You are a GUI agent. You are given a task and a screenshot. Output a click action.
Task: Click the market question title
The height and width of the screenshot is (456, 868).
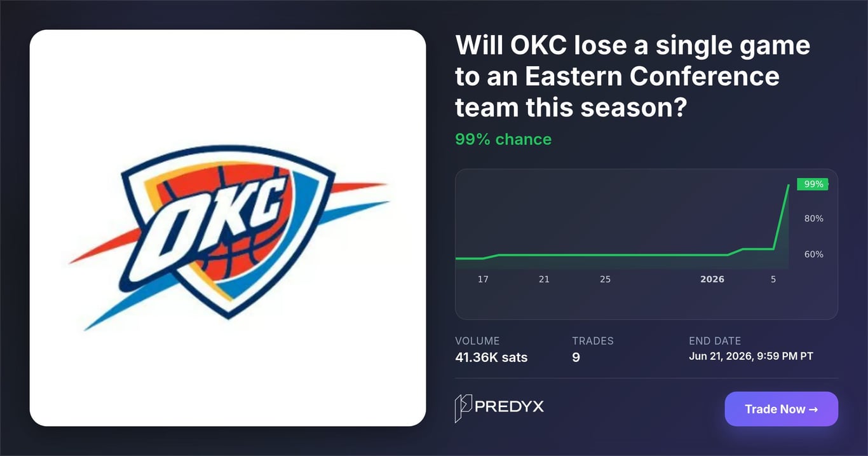click(x=632, y=76)
